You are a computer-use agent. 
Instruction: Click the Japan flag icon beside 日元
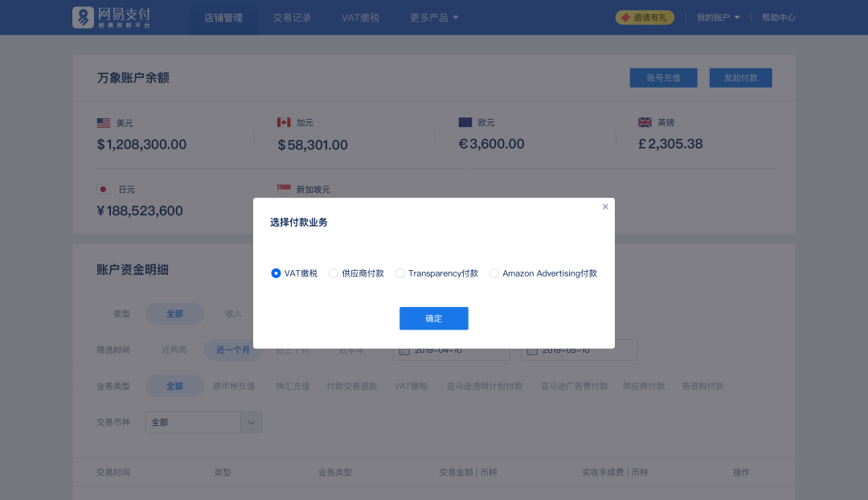[x=103, y=190]
